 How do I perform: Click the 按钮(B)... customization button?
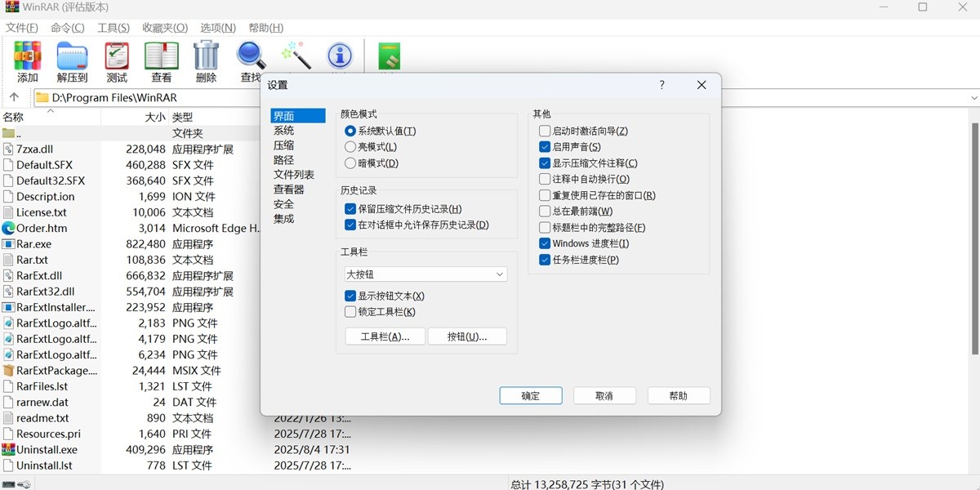tap(467, 336)
